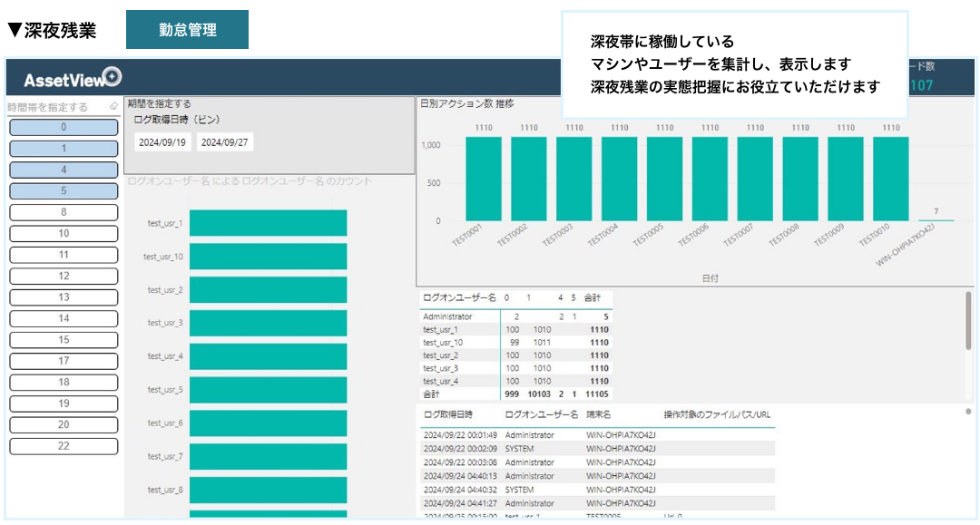Select the log row 2024/09/22 00:01:49
Viewport: 980px width, 525px height.
[598, 435]
